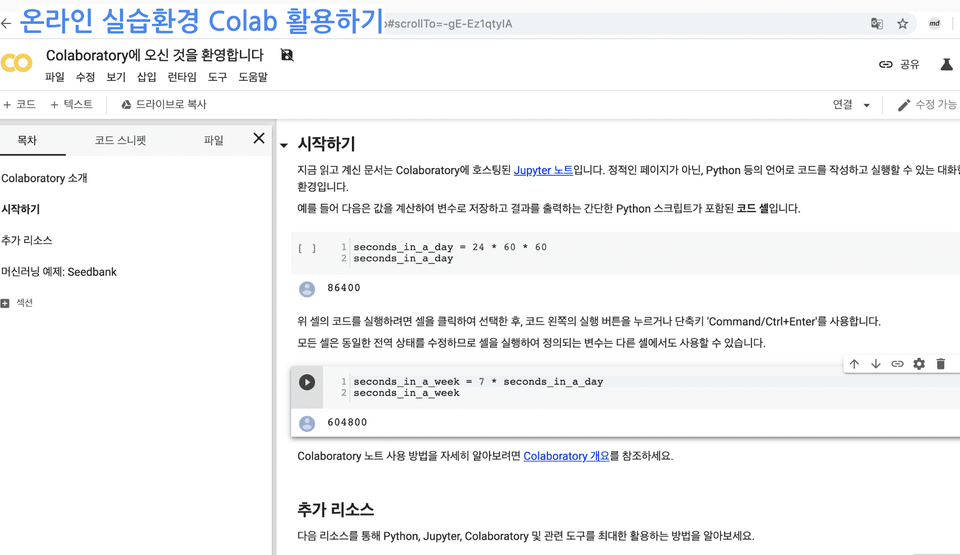
Task: Open the flask labs icon
Action: (946, 64)
